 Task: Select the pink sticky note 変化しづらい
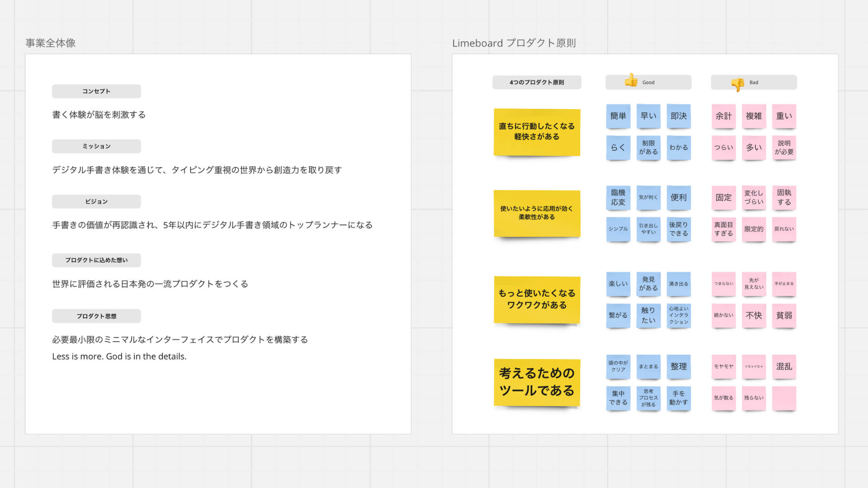pos(754,197)
